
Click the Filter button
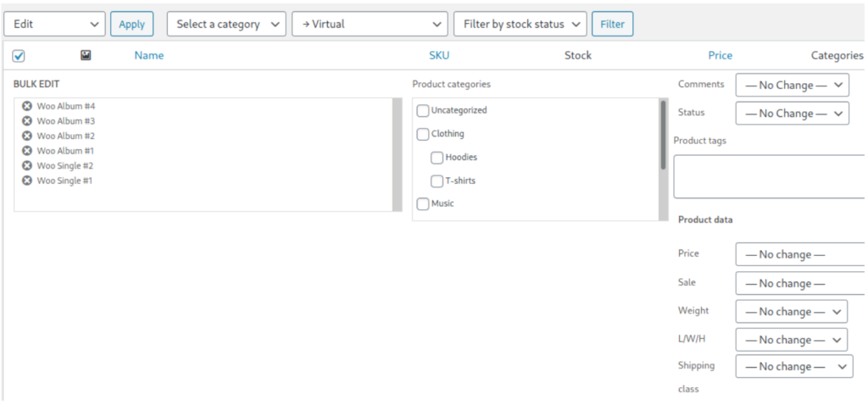[612, 25]
